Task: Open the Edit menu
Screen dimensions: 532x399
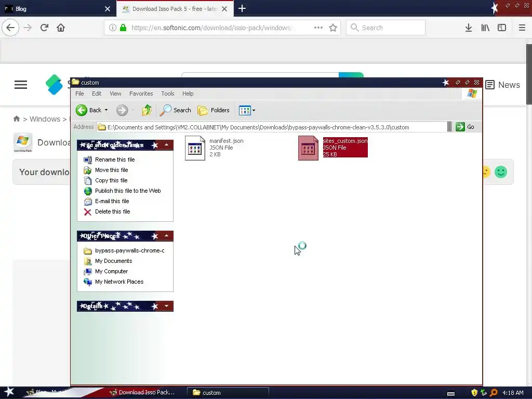Action: (97, 94)
